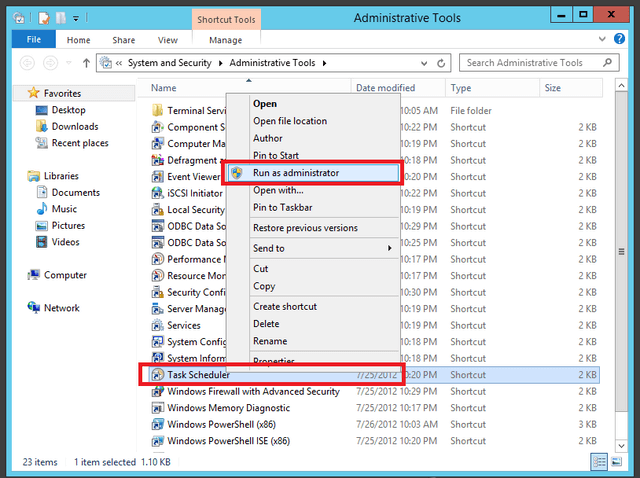Click the Server Manager shortcut icon
The height and width of the screenshot is (478, 640).
coord(158,309)
